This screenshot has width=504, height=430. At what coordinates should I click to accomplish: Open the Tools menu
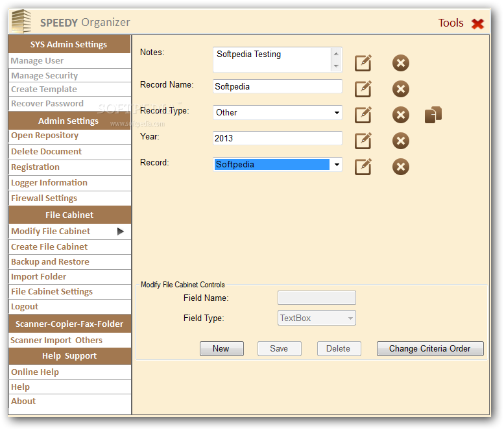point(451,23)
